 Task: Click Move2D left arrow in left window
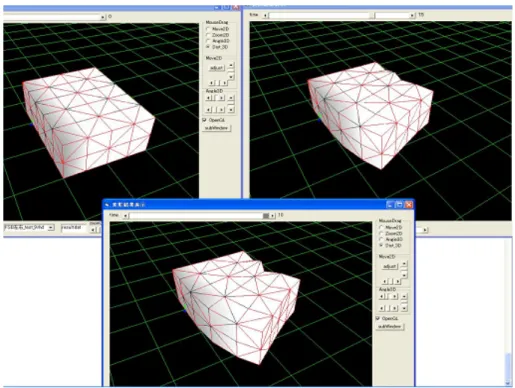(211, 83)
